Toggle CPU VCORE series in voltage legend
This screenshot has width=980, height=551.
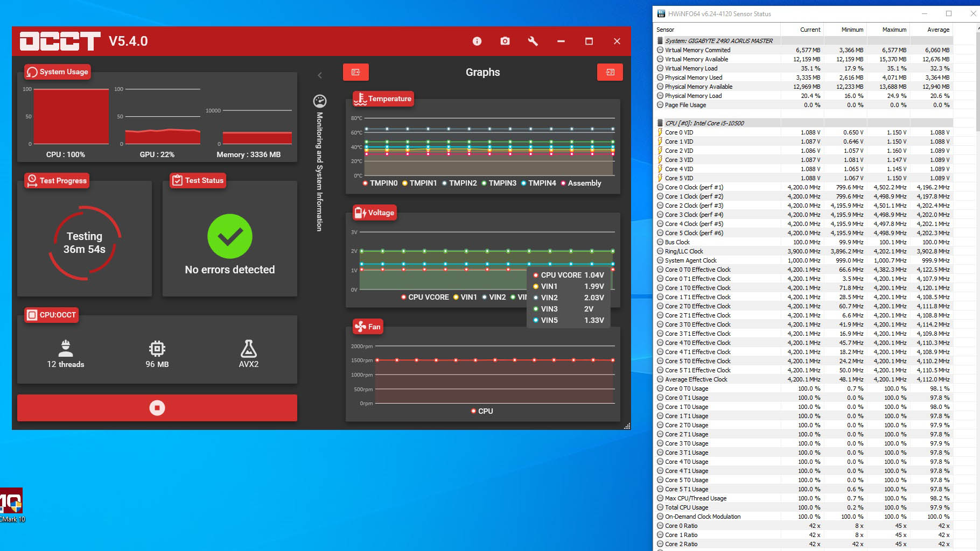pyautogui.click(x=425, y=297)
